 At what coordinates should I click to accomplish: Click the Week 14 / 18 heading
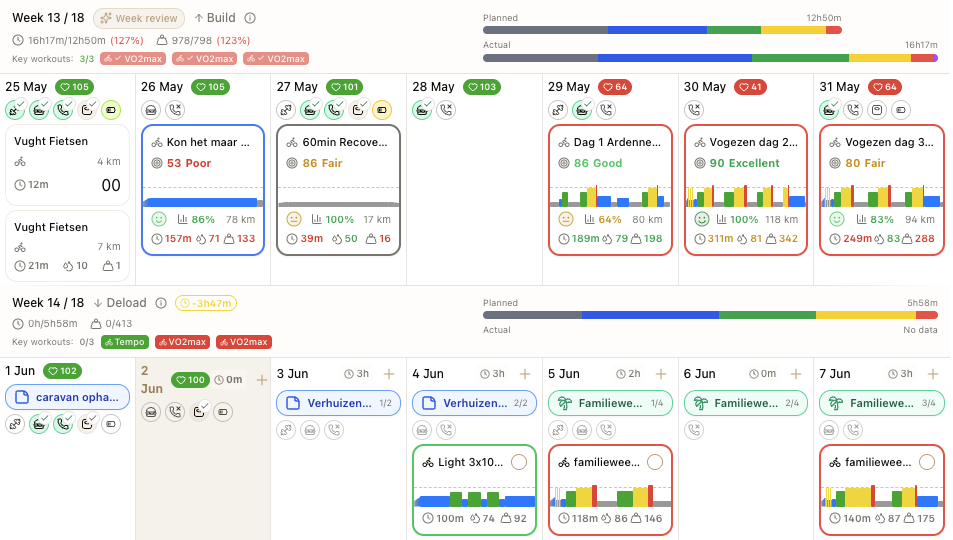(48, 303)
